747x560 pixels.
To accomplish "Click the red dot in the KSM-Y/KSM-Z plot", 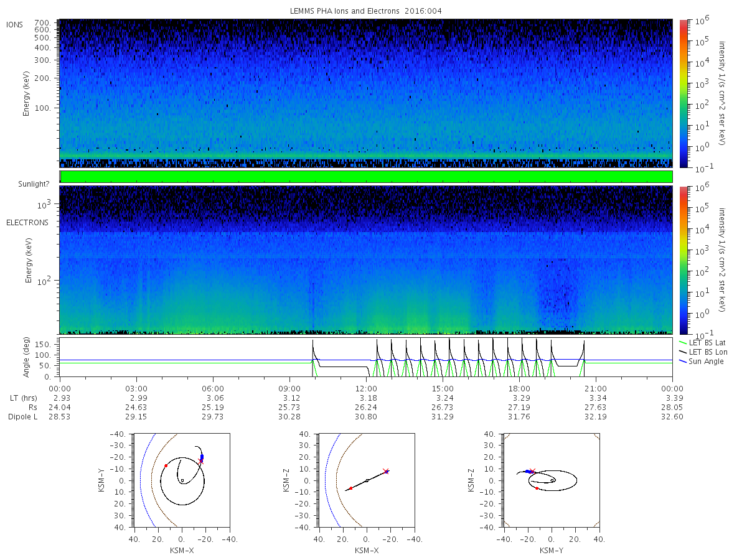I will tap(537, 488).
